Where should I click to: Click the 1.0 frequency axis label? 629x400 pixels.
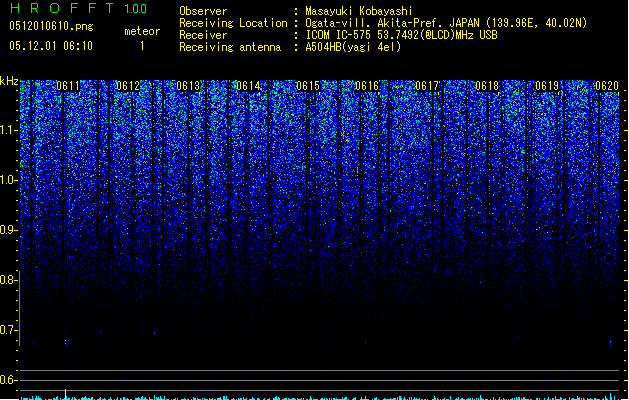click(x=8, y=180)
